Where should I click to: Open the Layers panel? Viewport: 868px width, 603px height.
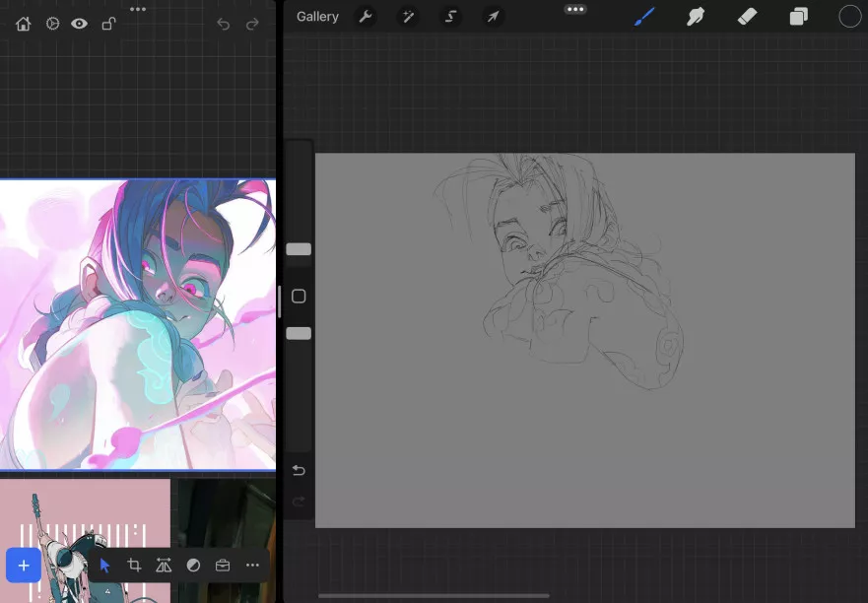pos(798,17)
